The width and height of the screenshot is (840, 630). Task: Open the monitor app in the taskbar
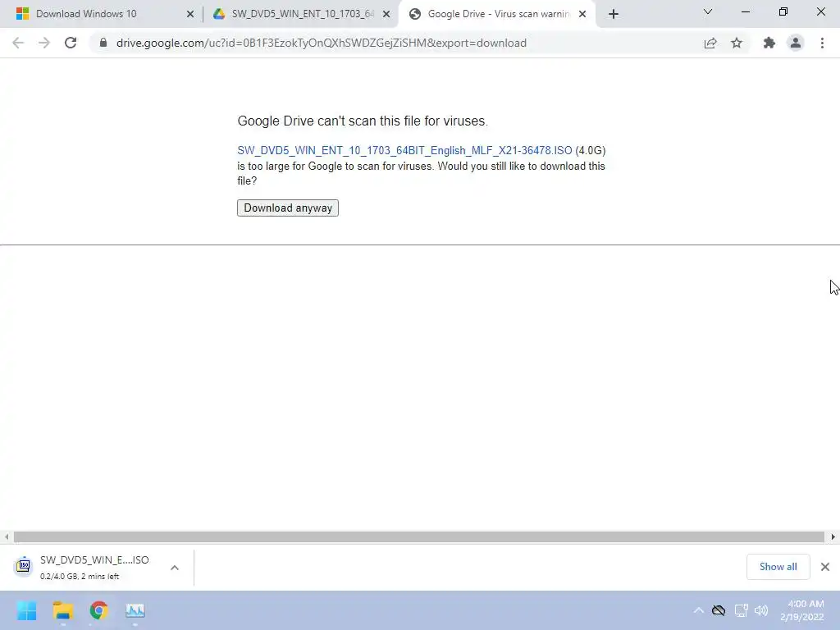click(135, 610)
